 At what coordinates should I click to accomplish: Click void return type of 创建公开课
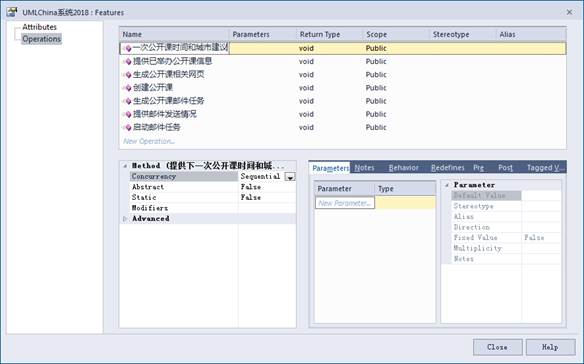click(x=306, y=88)
